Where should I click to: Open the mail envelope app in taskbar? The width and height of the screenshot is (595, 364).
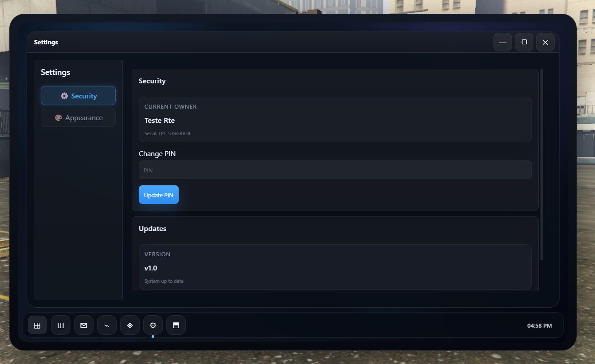pyautogui.click(x=84, y=325)
